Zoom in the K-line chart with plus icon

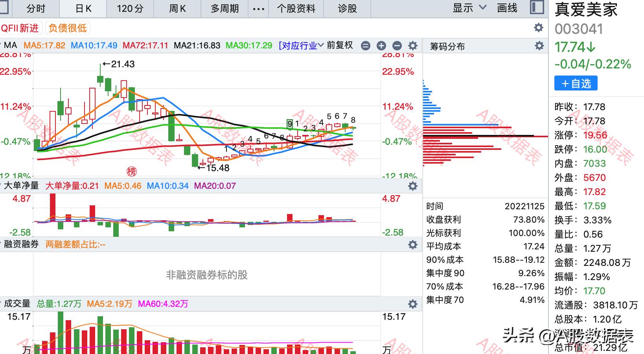(x=381, y=46)
